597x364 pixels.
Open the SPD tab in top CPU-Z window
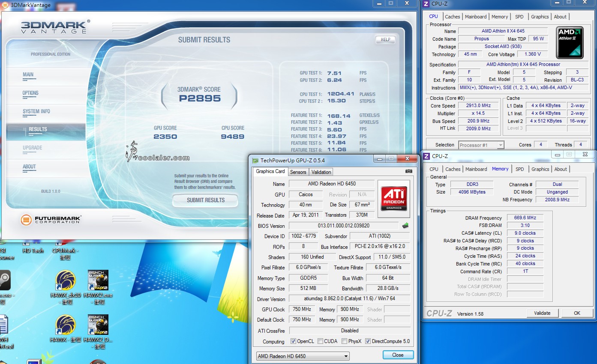click(x=519, y=17)
